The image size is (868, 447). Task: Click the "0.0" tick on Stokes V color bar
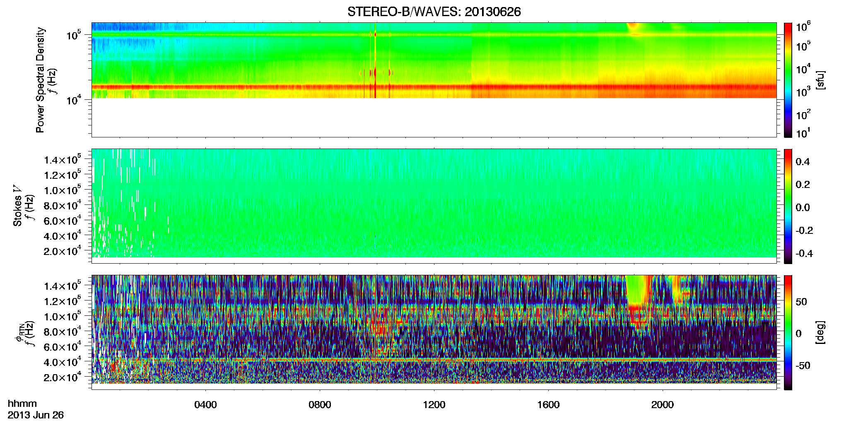pos(803,207)
